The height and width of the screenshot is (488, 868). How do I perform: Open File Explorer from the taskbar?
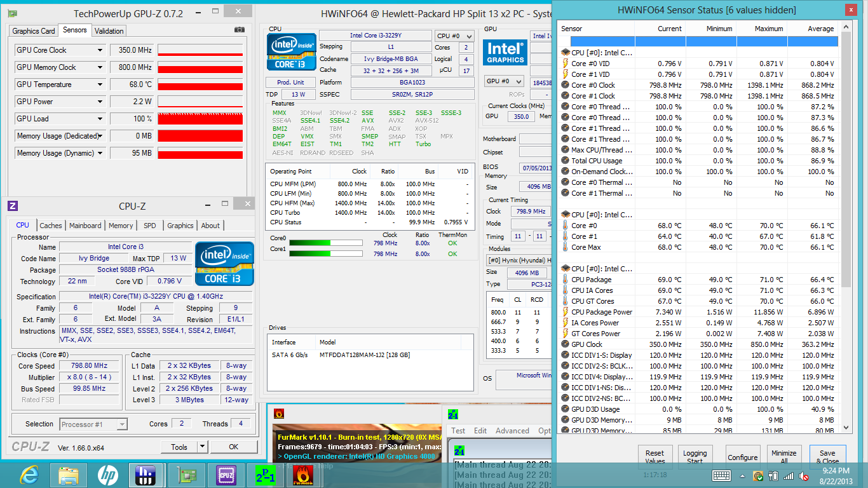[68, 475]
